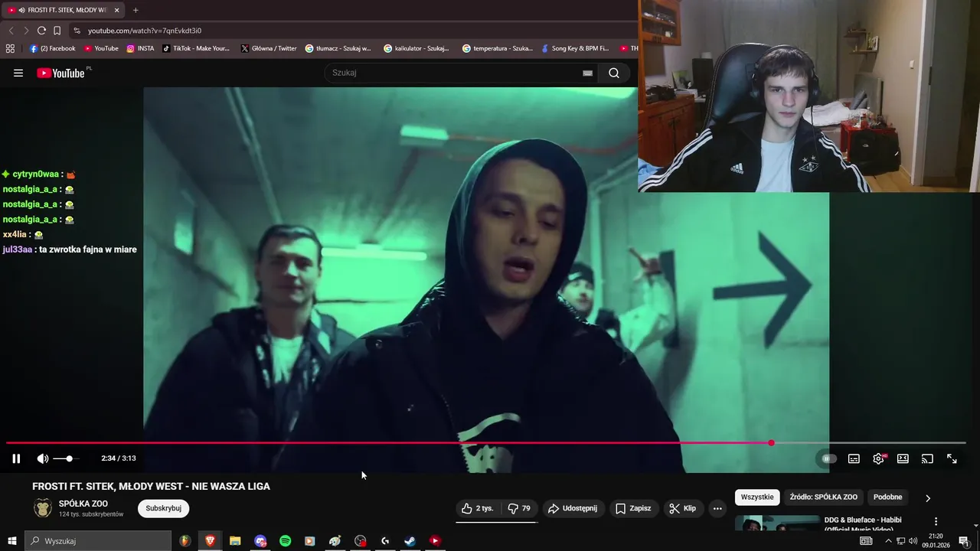Dislike the video (79)

(x=520, y=508)
